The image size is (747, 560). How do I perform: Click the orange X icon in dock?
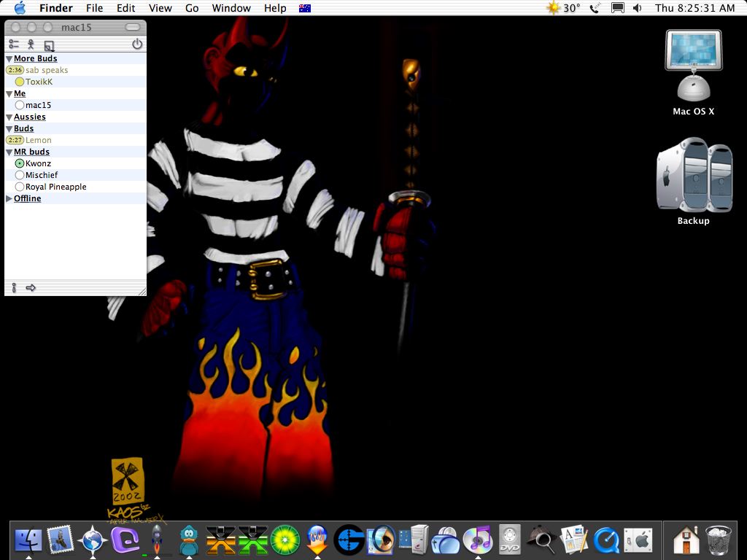pyautogui.click(x=220, y=540)
